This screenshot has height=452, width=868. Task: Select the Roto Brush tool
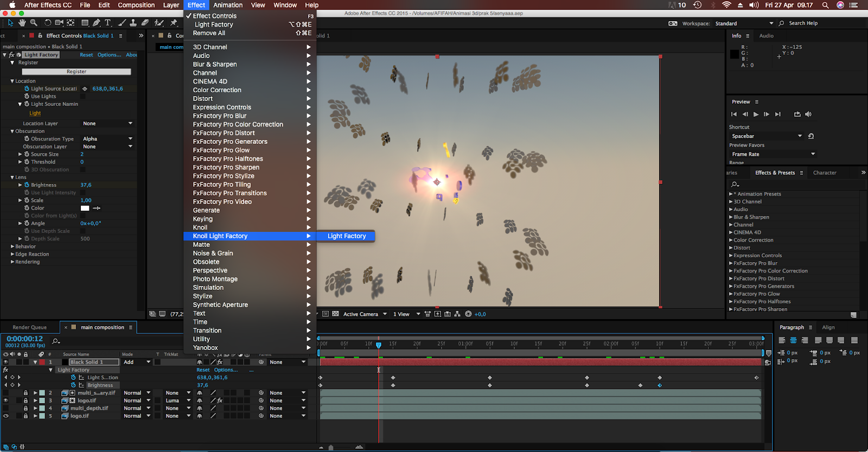(x=159, y=23)
